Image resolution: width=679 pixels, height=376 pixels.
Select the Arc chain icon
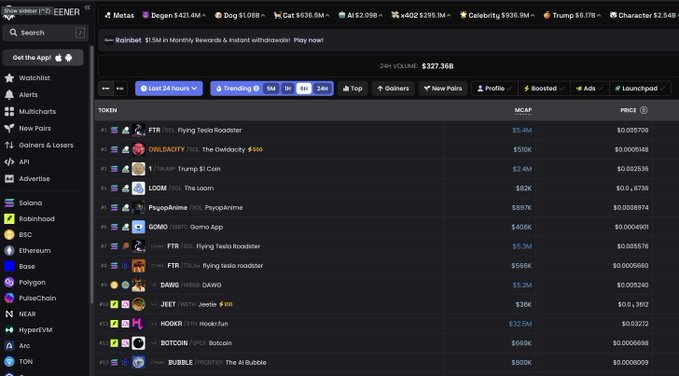(9, 346)
